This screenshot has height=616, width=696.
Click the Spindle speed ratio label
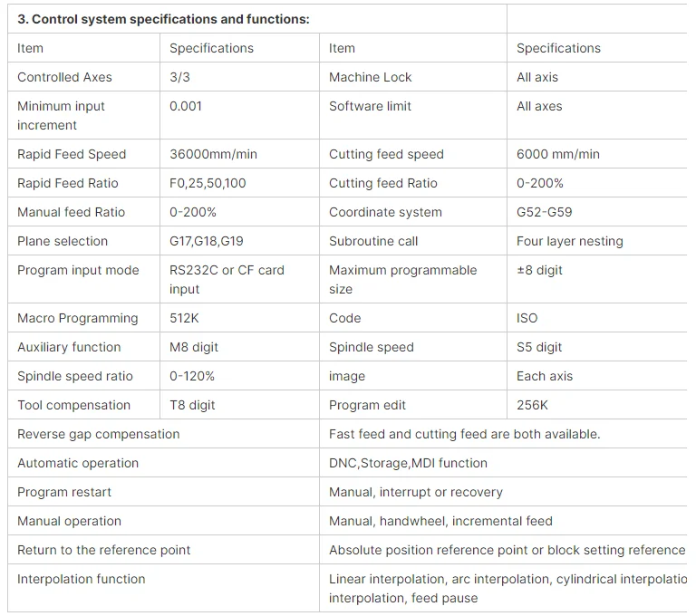tap(75, 376)
